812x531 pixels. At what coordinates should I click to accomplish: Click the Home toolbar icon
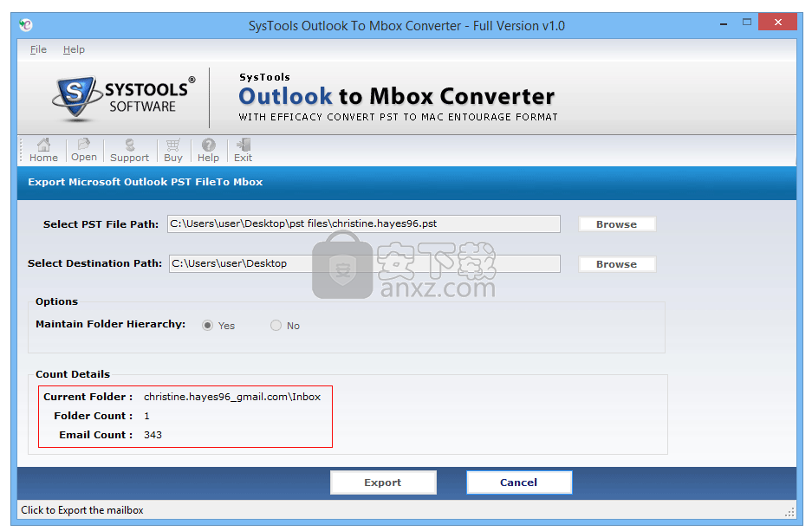pos(43,150)
